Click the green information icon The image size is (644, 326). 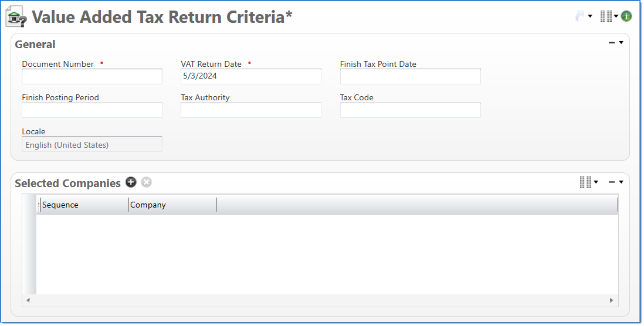tap(626, 16)
